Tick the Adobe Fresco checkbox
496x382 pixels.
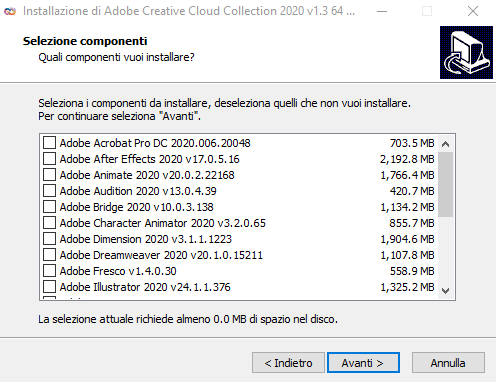point(49,271)
